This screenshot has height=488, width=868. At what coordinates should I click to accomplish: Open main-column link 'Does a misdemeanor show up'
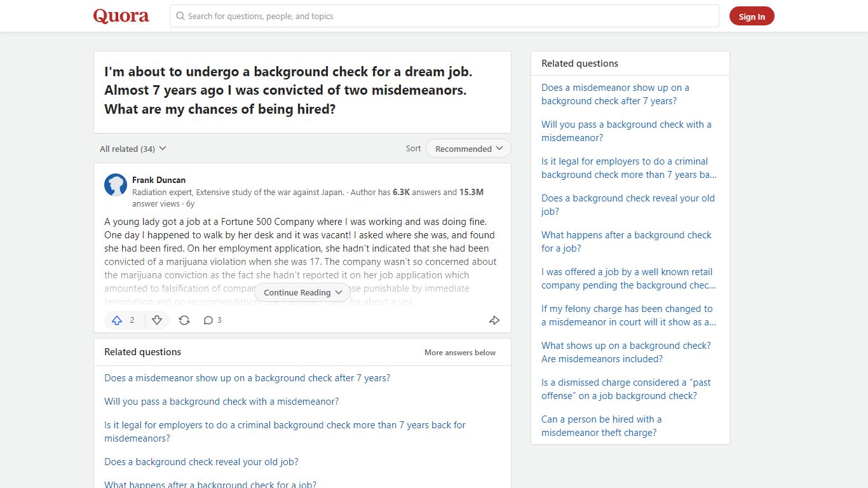247,378
